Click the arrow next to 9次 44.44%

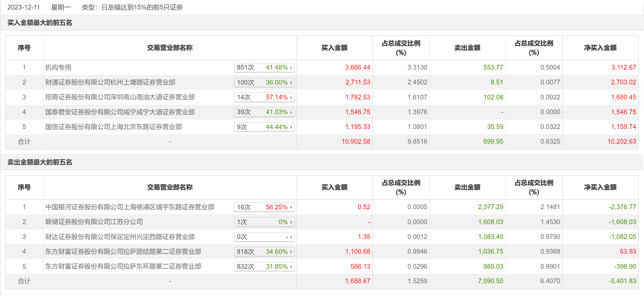[x=291, y=127]
